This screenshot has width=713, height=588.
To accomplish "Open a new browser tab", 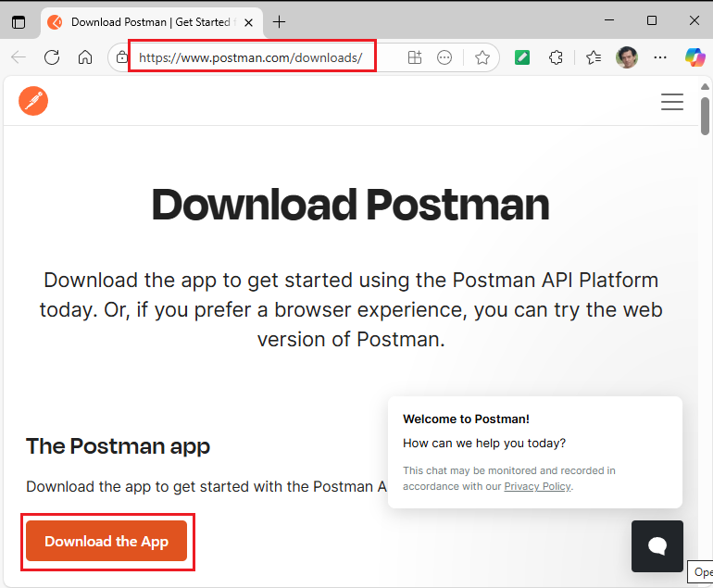I will point(280,21).
